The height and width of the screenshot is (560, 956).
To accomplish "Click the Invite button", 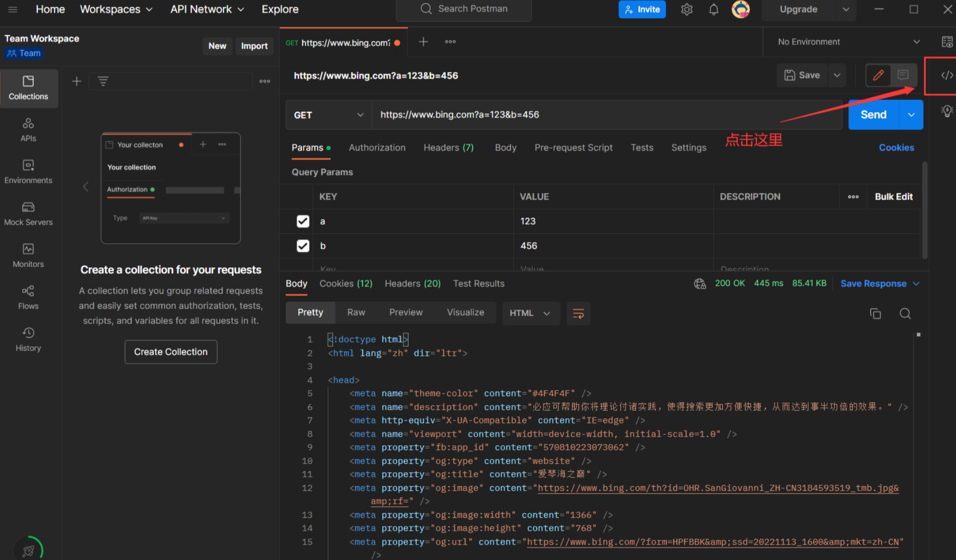I will 642,9.
